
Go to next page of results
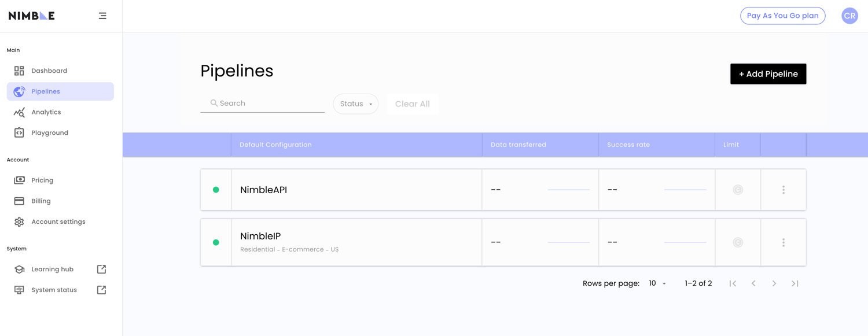point(774,283)
